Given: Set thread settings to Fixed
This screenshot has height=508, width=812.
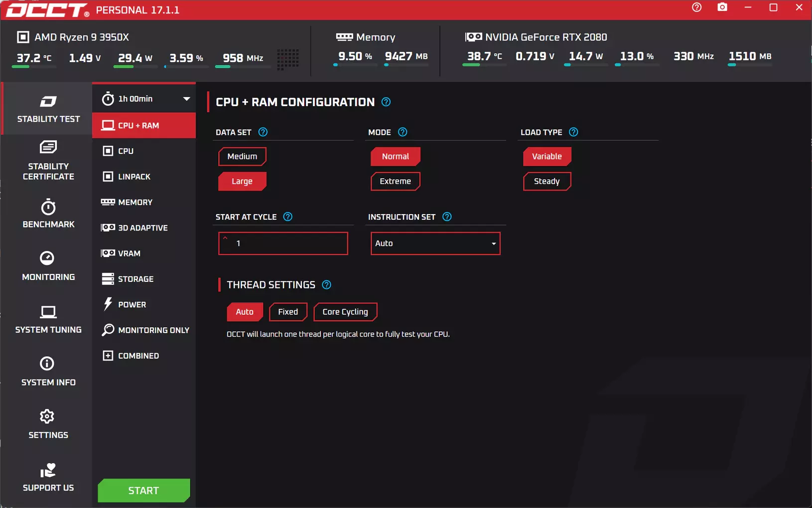Looking at the screenshot, I should pyautogui.click(x=288, y=312).
